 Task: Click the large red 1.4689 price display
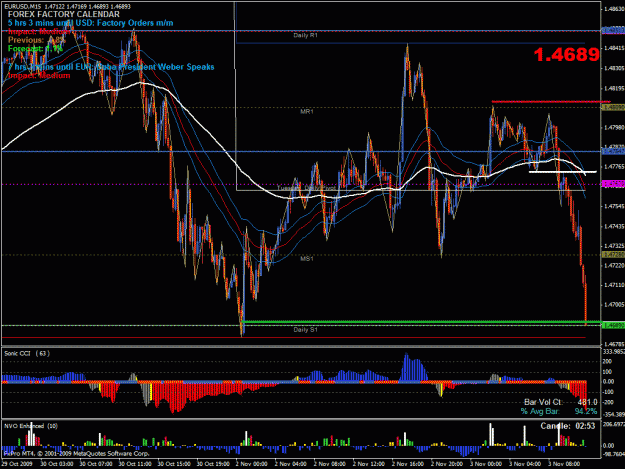pos(566,55)
